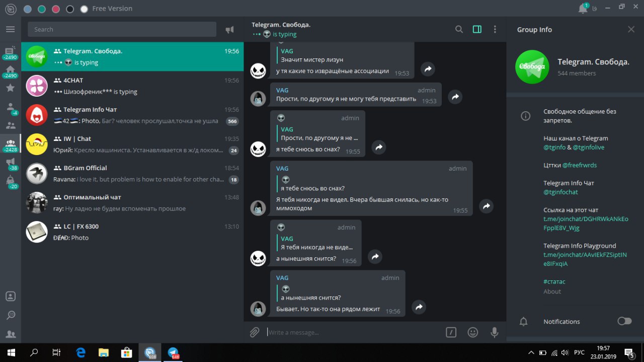Image resolution: width=644 pixels, height=362 pixels.
Task: Open the @freefrwrds link
Action: (x=580, y=165)
